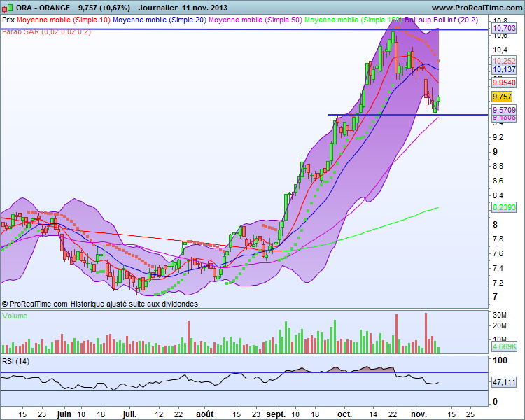Viewport: 525px width, 420px height.
Task: Click the 10,137 moving average price tag
Action: coord(504,70)
